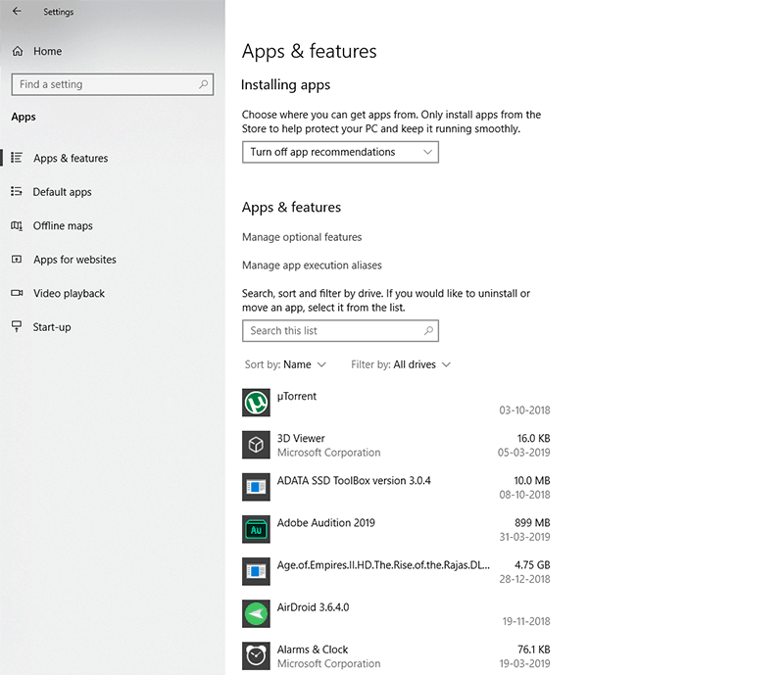784x675 pixels.
Task: Open Apps for websites sidebar item
Action: [x=74, y=260]
